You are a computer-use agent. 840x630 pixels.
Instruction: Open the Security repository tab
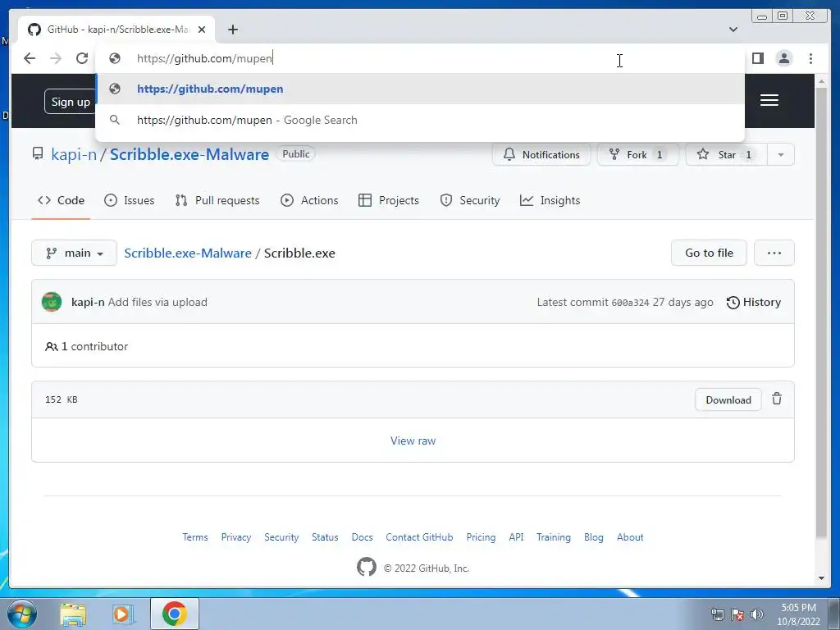click(x=469, y=200)
